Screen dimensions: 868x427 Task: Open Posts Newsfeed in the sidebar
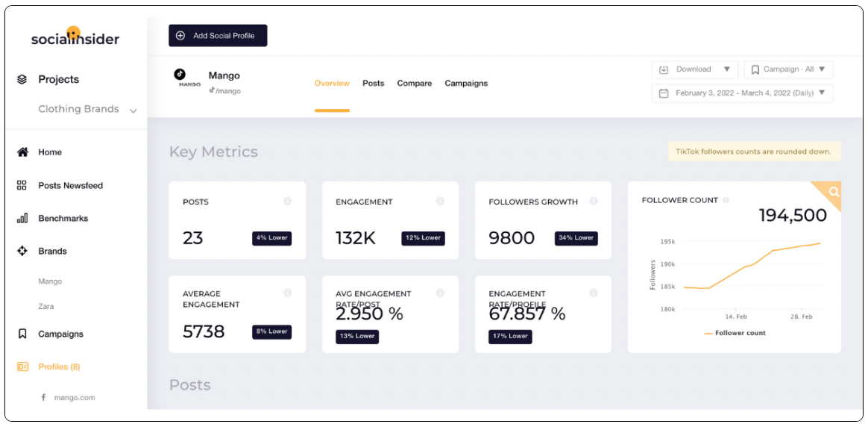coord(70,186)
